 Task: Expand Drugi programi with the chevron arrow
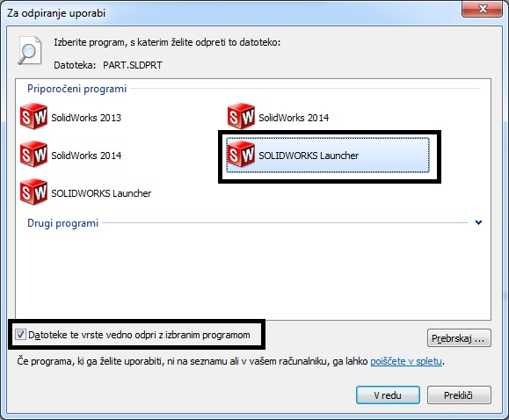478,222
